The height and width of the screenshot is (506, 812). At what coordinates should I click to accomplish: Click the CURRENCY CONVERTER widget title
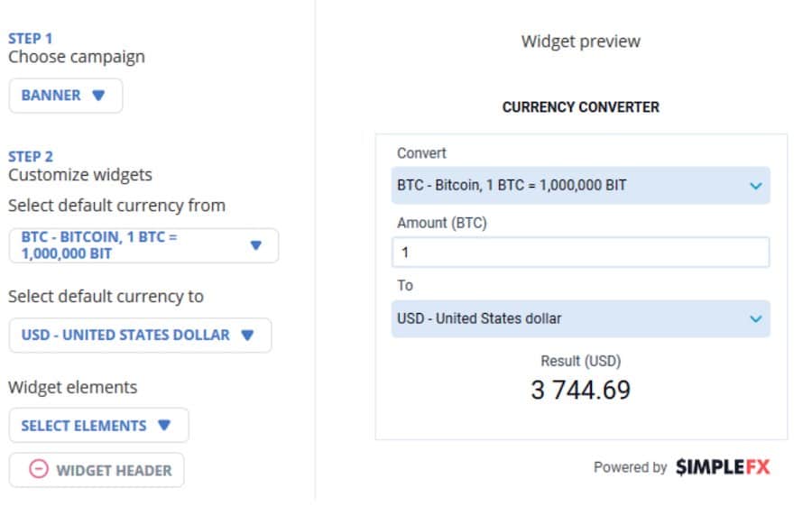(x=580, y=107)
